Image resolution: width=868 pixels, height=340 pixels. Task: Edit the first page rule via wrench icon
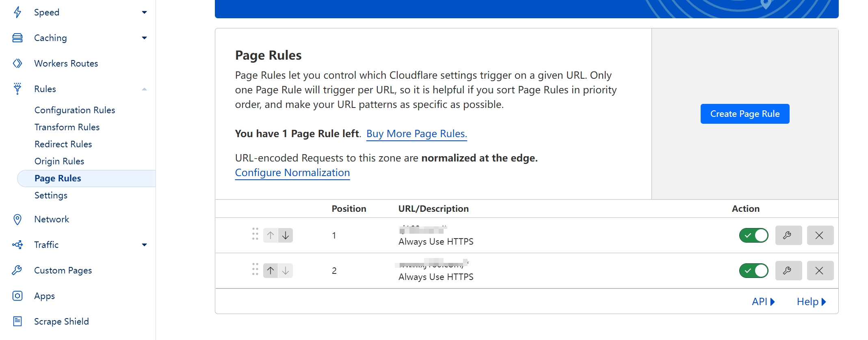point(788,235)
